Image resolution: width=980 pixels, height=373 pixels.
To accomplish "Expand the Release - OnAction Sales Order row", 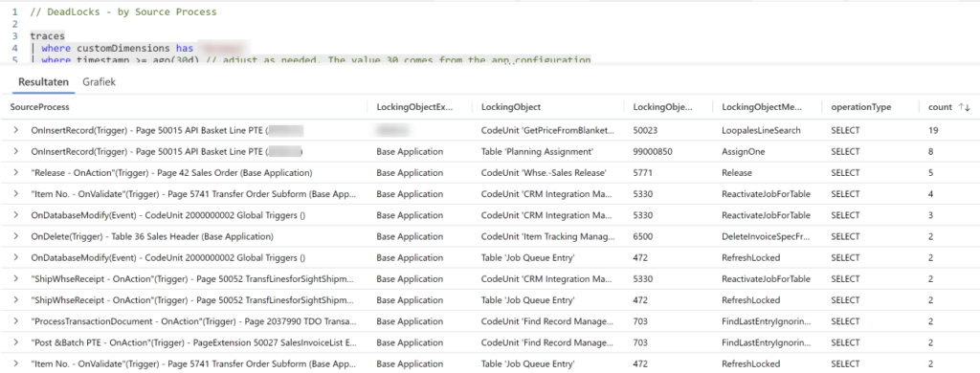I will [16, 172].
